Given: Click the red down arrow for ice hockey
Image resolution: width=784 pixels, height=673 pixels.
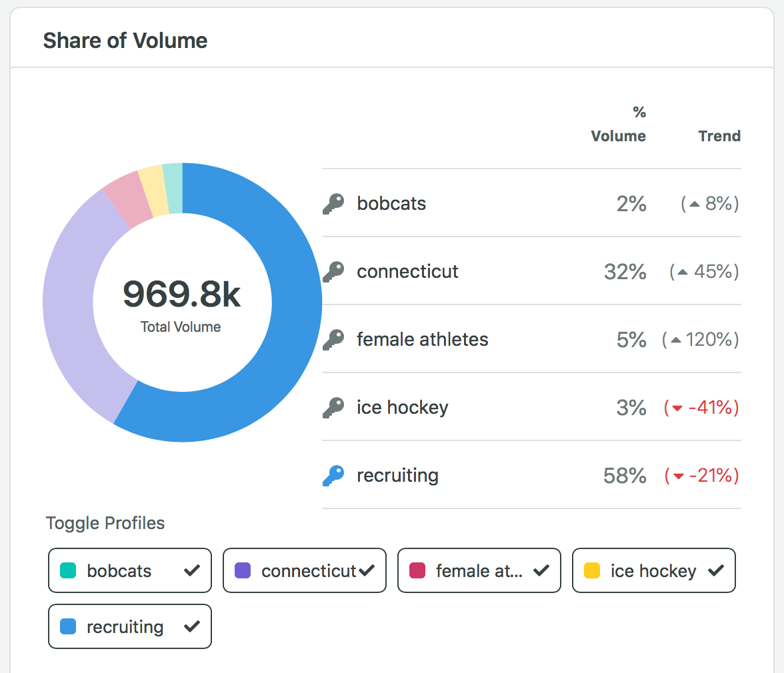Looking at the screenshot, I should [x=677, y=408].
